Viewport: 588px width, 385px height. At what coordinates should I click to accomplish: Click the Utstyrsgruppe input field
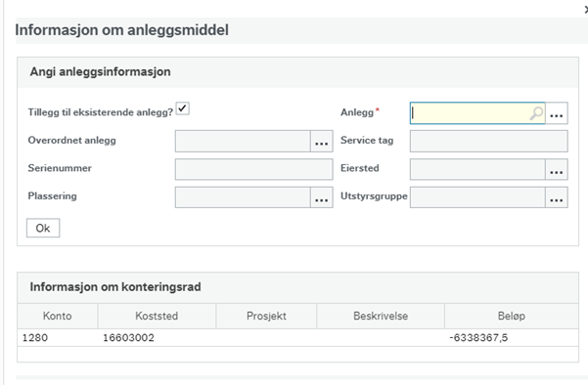pos(477,197)
